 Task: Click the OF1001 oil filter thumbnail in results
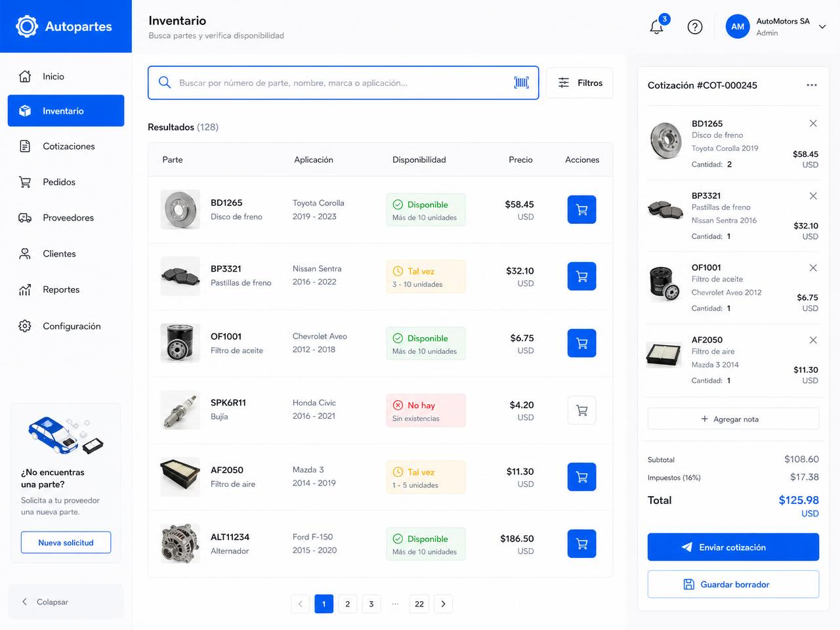click(180, 343)
